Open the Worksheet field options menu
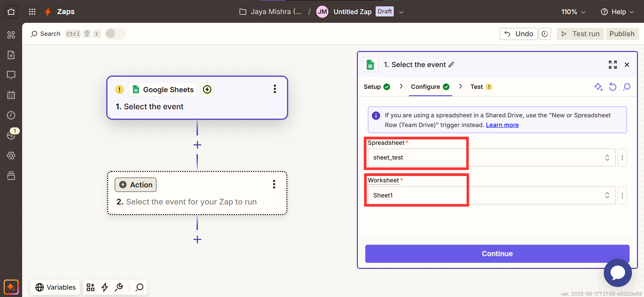 click(622, 195)
